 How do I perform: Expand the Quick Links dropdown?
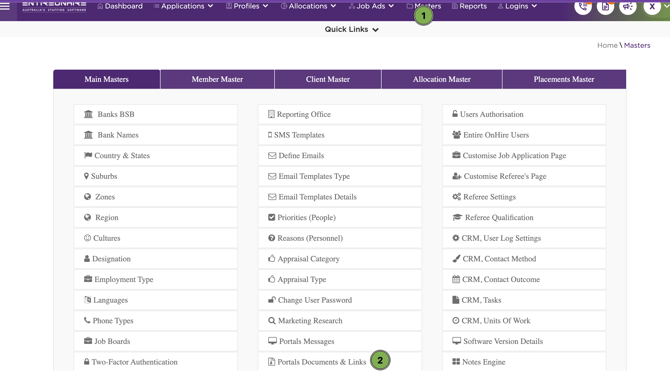(x=351, y=29)
